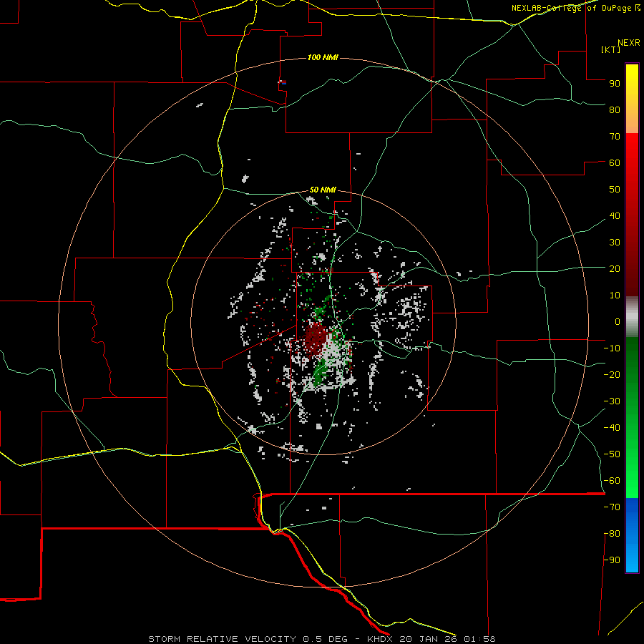Click the -30 value on the color scale
Image resolution: width=644 pixels, height=644 pixels.
(x=612, y=401)
